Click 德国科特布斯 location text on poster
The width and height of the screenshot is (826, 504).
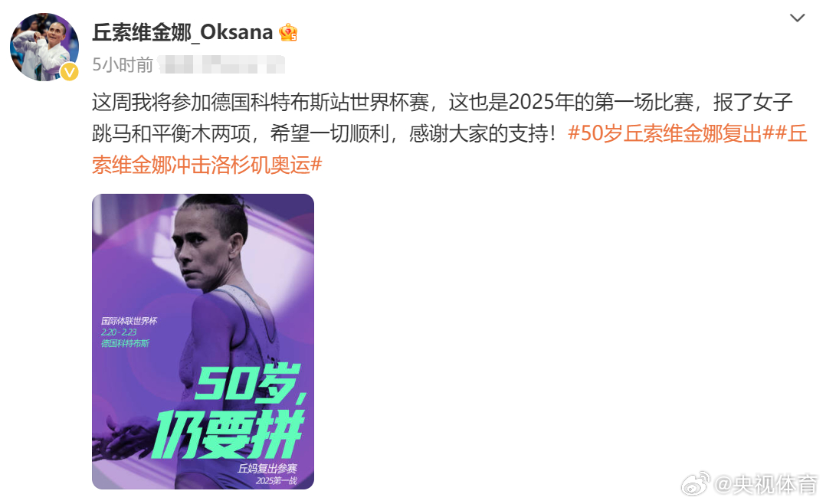pyautogui.click(x=125, y=343)
